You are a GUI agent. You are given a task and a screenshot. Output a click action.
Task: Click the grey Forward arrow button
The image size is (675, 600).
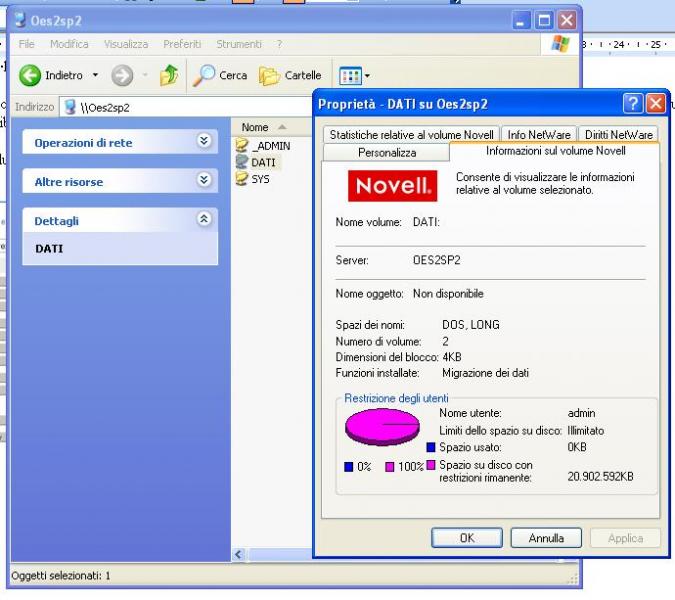point(122,76)
